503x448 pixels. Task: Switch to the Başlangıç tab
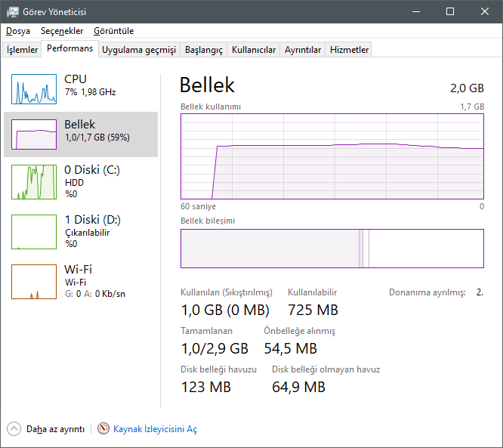204,50
